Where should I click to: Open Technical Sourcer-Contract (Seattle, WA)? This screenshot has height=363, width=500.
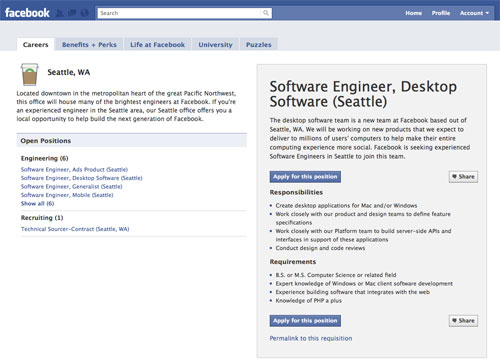[75, 229]
